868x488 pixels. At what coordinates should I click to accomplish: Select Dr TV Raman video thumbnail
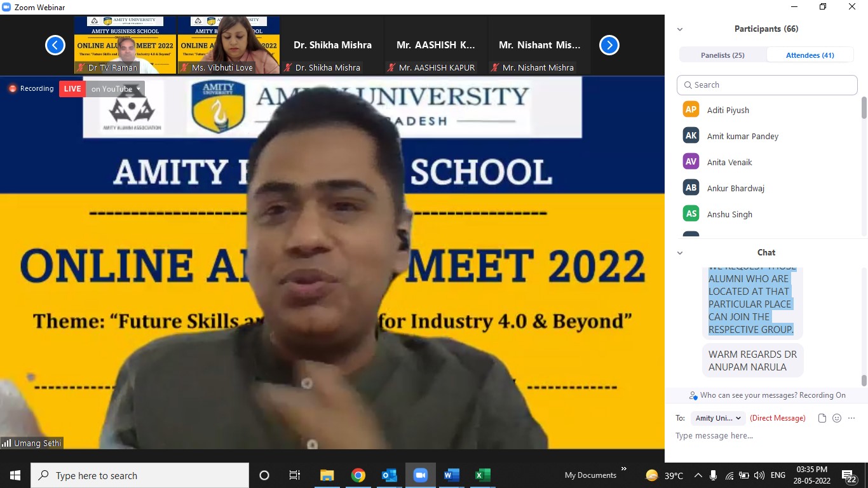(125, 45)
